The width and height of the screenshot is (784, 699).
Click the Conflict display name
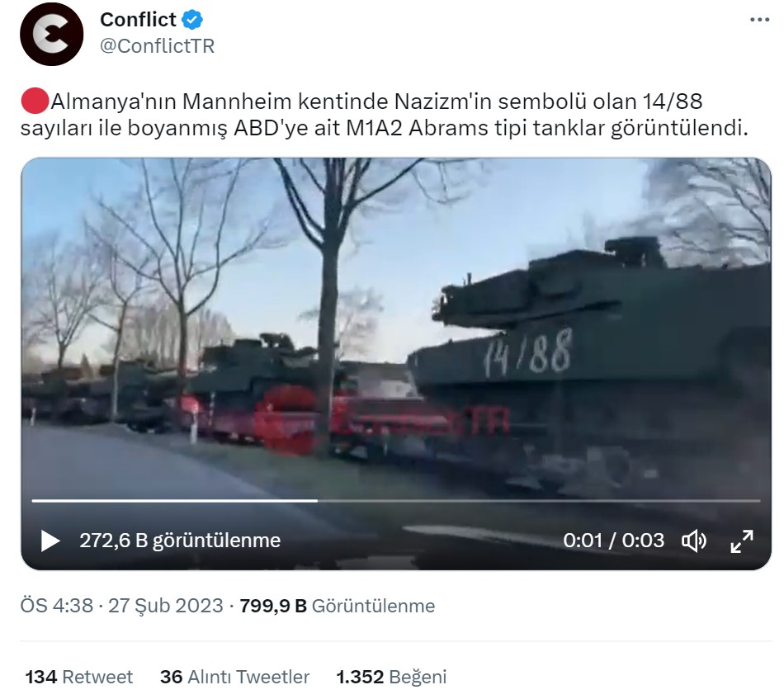coord(138,20)
